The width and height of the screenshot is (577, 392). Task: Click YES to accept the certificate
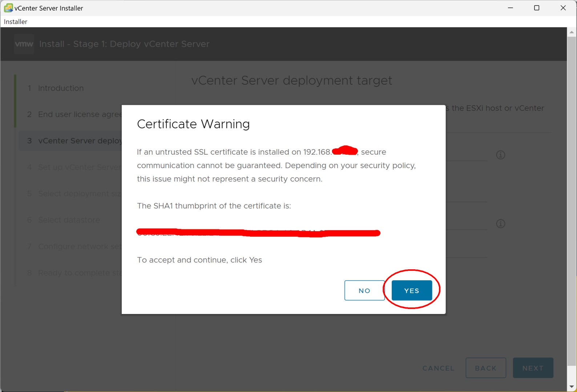[x=412, y=290]
